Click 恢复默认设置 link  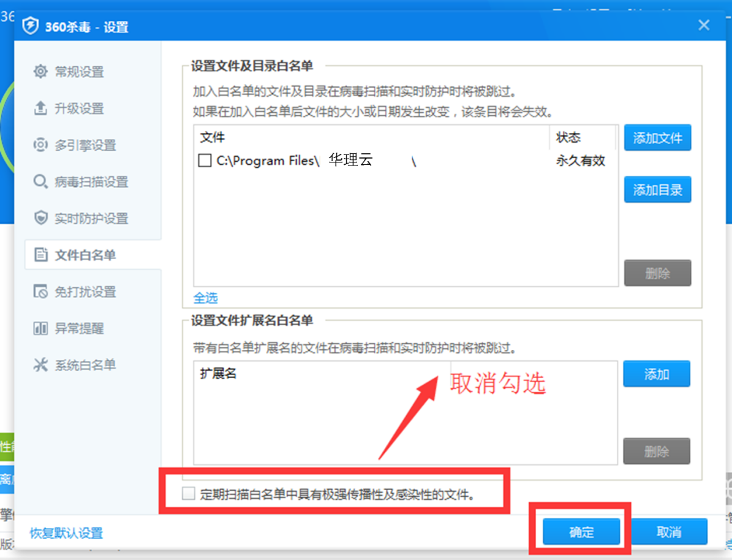tap(66, 533)
